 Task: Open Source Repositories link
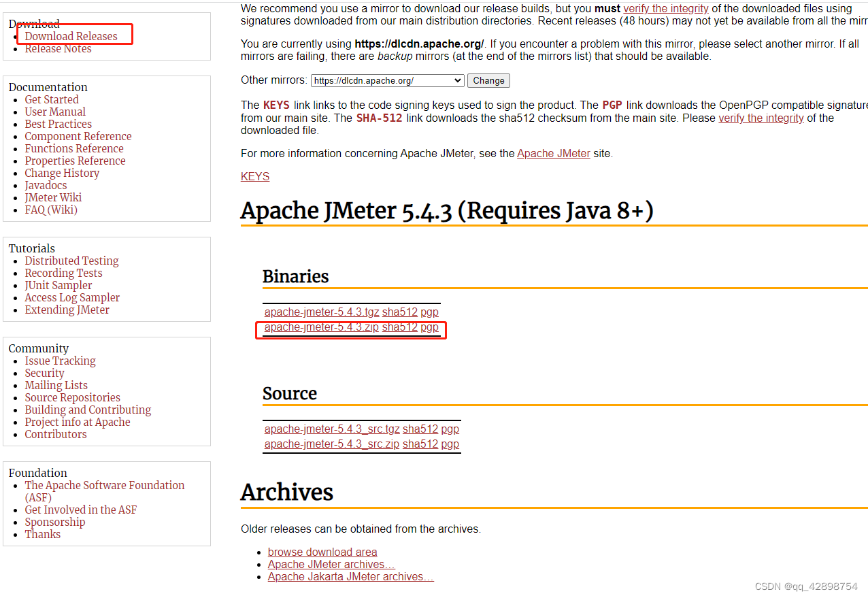click(72, 397)
